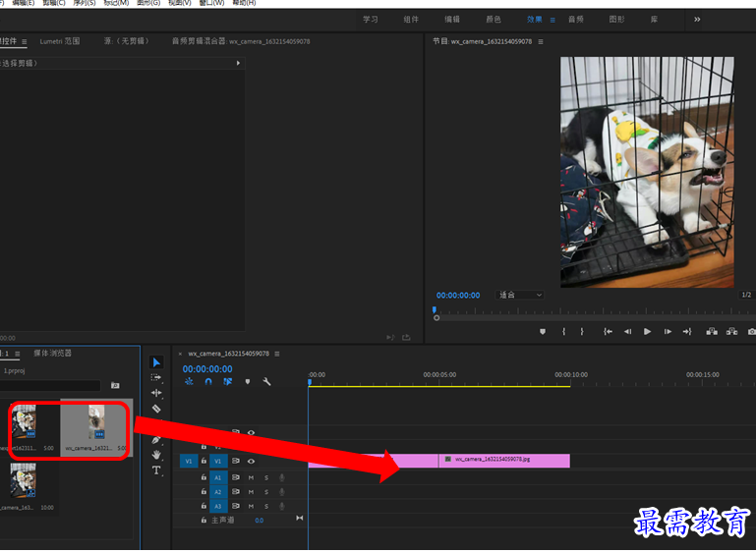Click the master track volume value 0.0
Viewport: 756px width, 553px height.
tap(259, 521)
